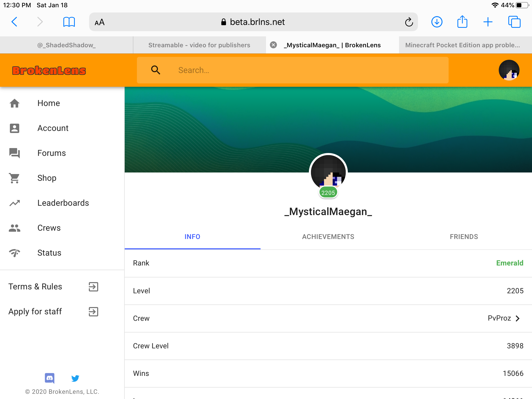Click the Crews people icon
532x399 pixels.
point(15,228)
